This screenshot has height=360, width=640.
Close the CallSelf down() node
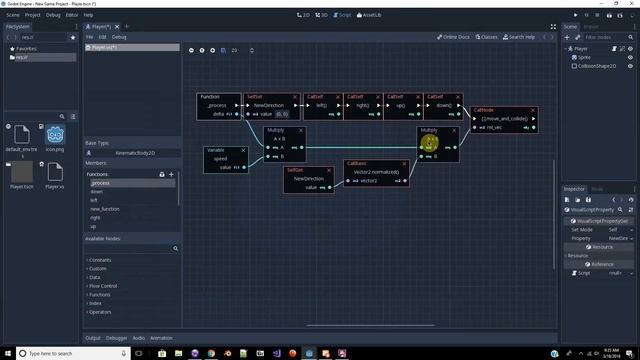[x=458, y=97]
